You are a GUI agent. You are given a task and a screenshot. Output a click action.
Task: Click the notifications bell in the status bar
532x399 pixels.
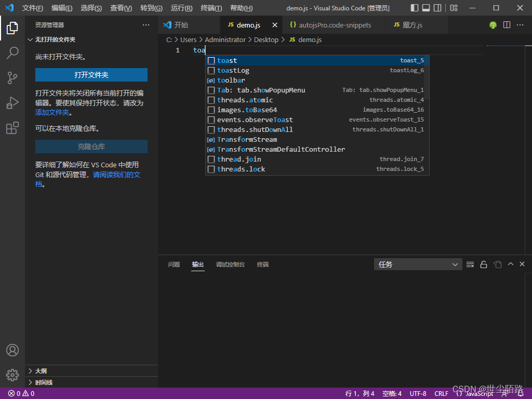click(x=521, y=393)
